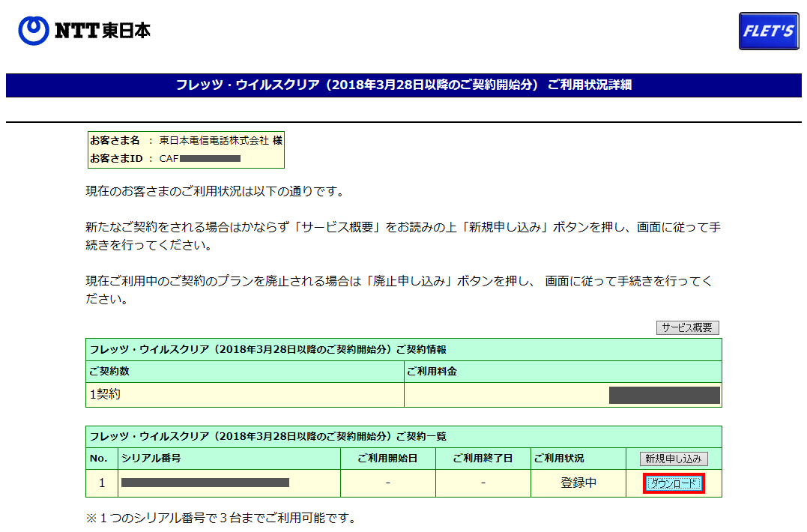Click the お客さま名 label
The width and height of the screenshot is (807, 532).
pos(115,140)
